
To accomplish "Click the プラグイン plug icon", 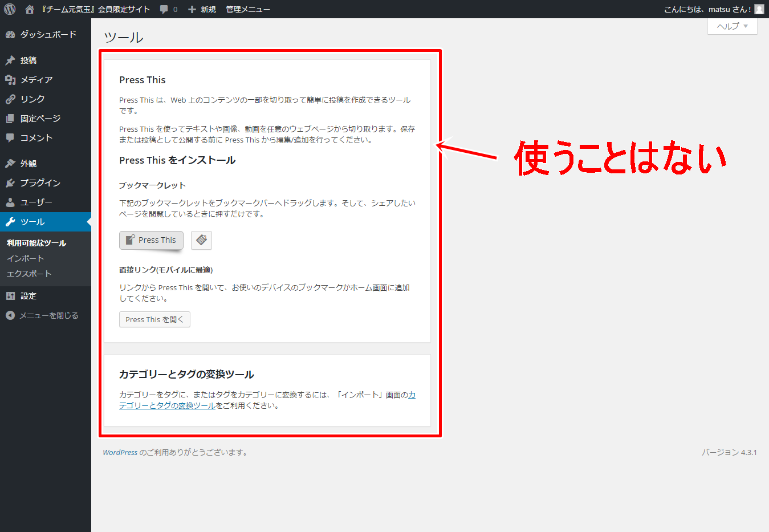I will click(x=10, y=183).
